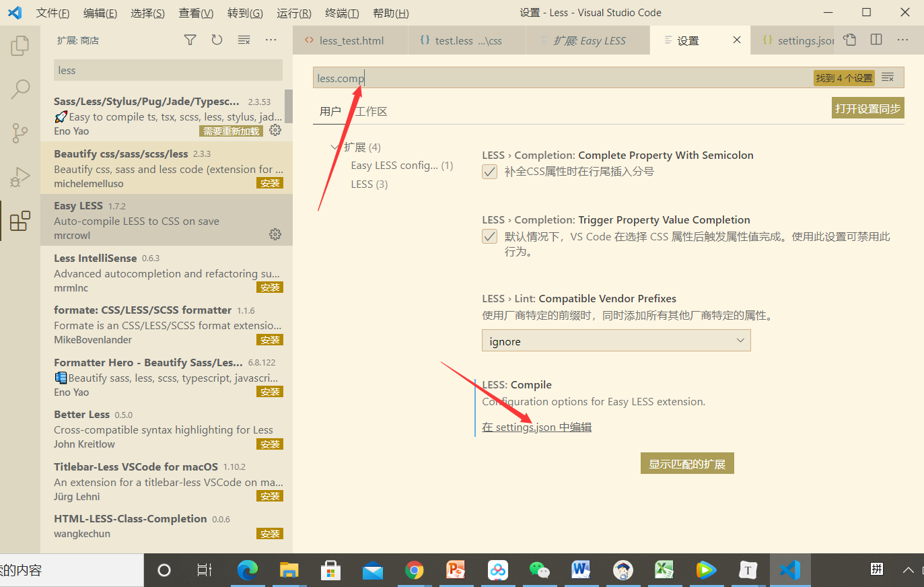924x587 pixels.
Task: Refresh the extensions marketplace list
Action: 217,40
